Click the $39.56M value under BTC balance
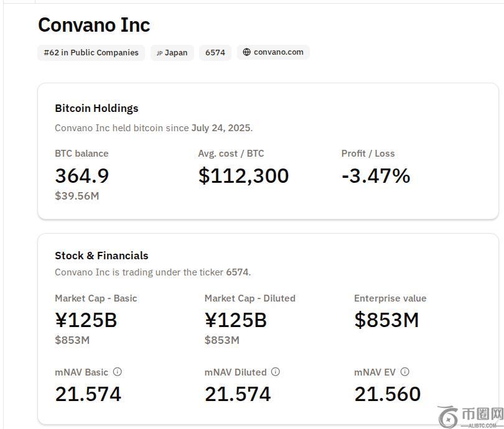Image resolution: width=504 pixels, height=429 pixels. [77, 196]
